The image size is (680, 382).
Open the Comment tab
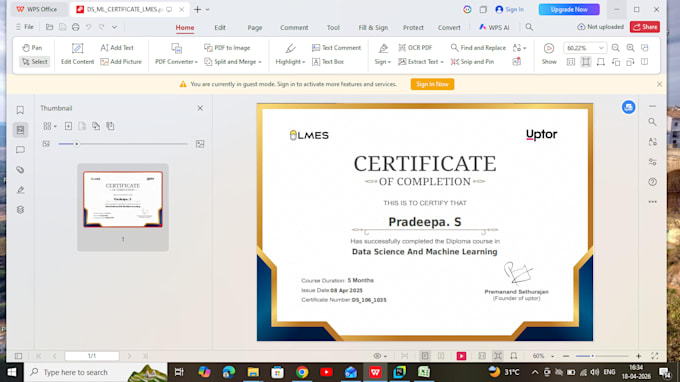[294, 27]
